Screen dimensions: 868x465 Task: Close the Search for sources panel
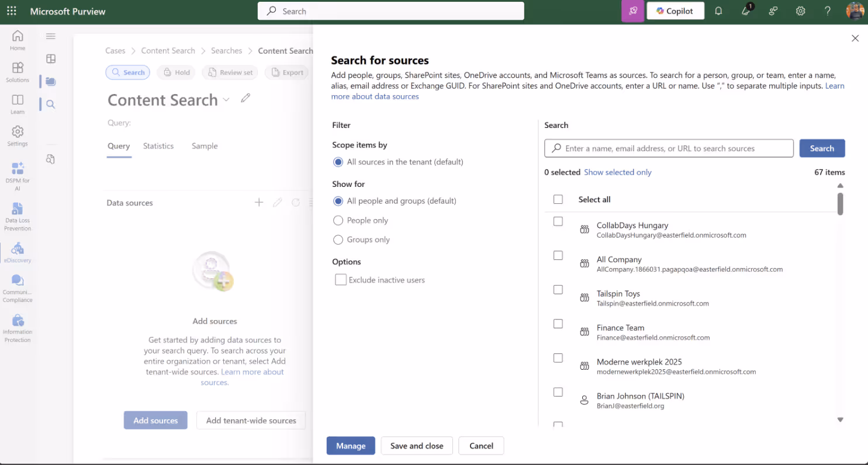point(855,38)
